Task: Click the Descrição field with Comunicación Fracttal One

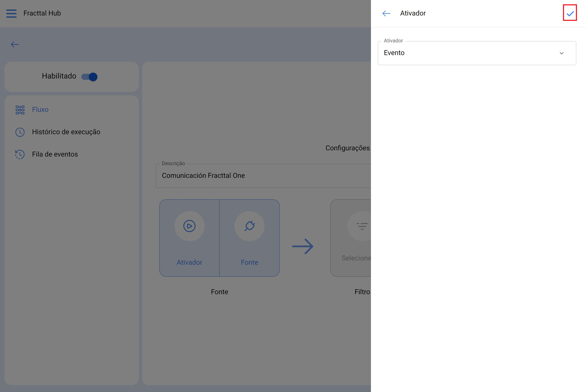Action: click(x=263, y=176)
